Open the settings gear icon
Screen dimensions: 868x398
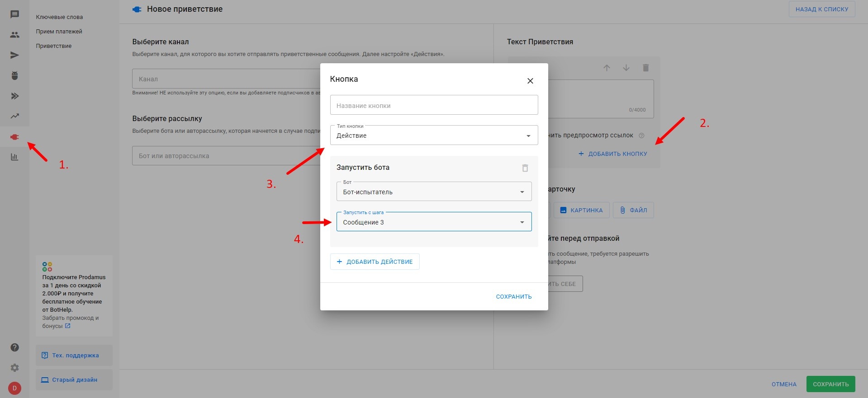[x=14, y=368]
